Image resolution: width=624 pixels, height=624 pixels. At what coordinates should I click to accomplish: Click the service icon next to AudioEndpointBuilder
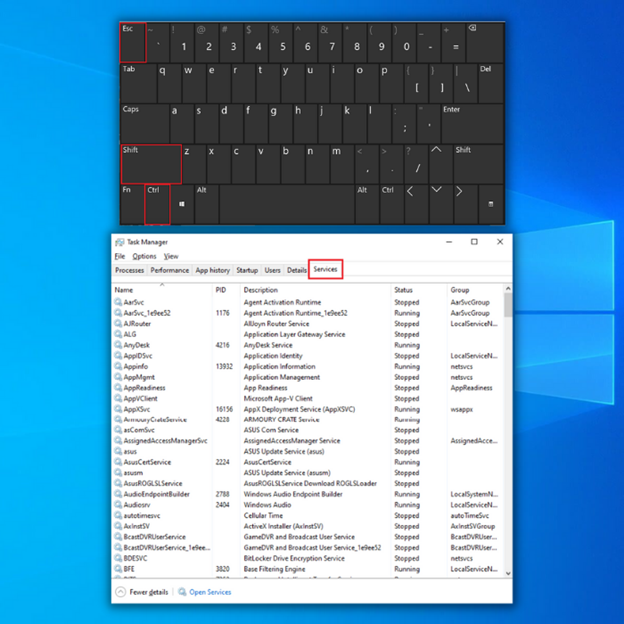pyautogui.click(x=118, y=494)
